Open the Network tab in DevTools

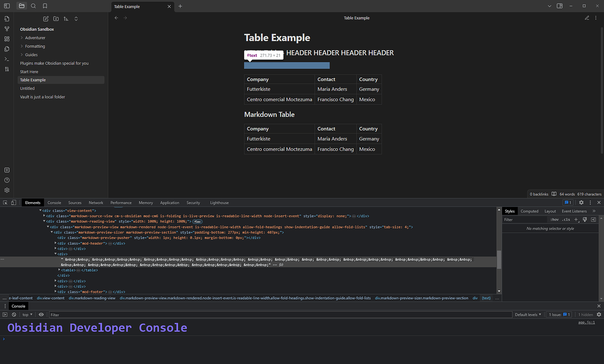coord(96,203)
